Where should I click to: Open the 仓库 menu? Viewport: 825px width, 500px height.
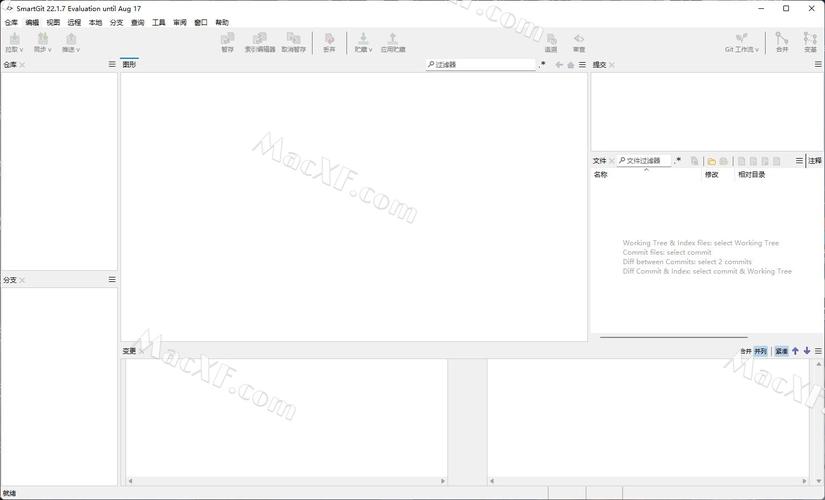(x=11, y=23)
